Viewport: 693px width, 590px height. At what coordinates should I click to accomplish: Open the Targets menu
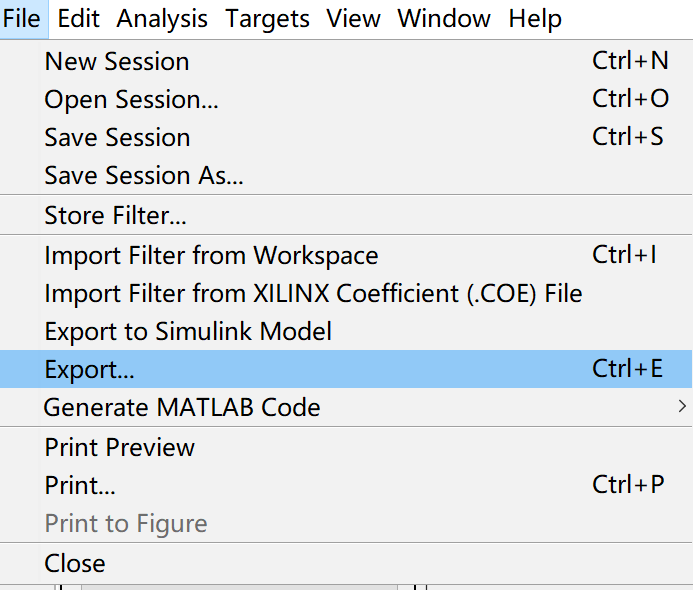pos(267,19)
